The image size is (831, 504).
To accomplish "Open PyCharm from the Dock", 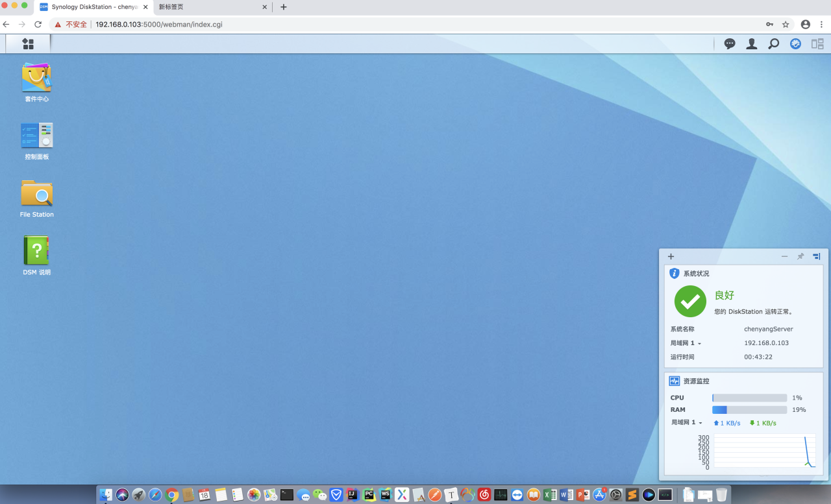I will point(369,495).
